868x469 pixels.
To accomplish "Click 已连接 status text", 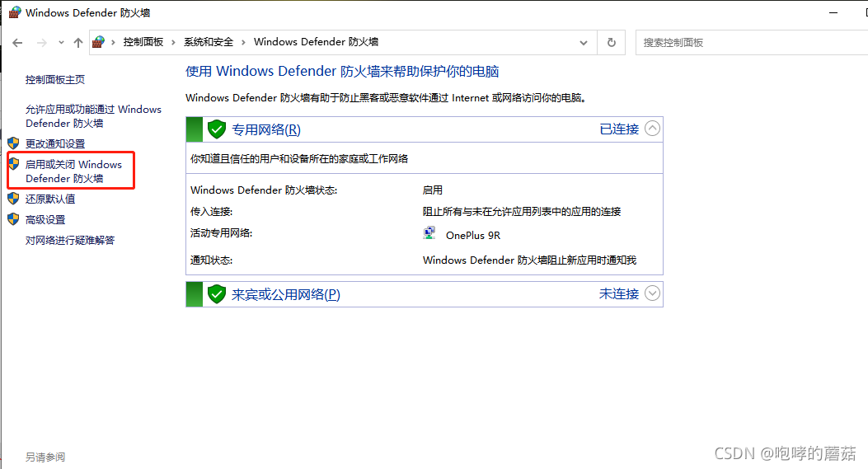I will coord(619,129).
